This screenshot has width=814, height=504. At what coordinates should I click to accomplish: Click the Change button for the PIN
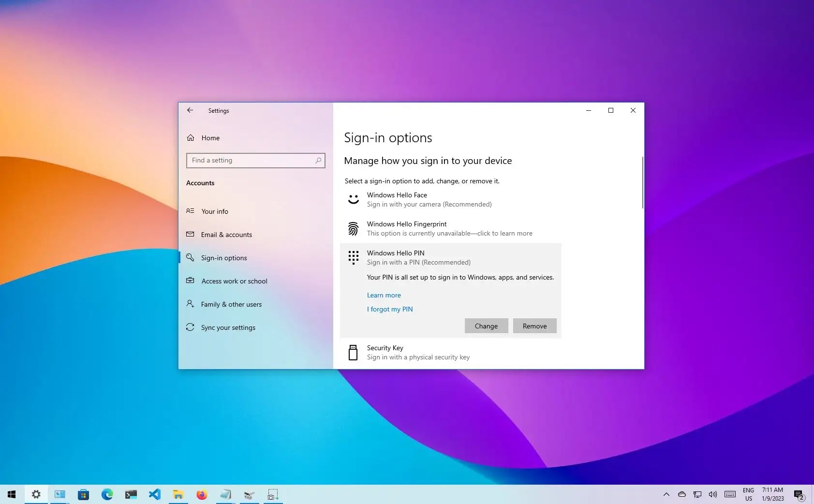[486, 326]
